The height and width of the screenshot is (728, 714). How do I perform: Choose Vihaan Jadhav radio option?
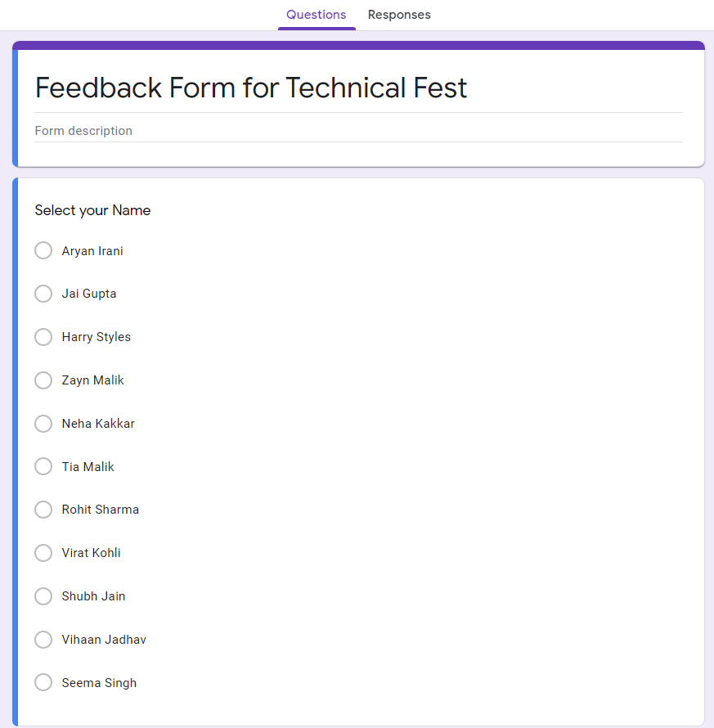pyautogui.click(x=43, y=640)
